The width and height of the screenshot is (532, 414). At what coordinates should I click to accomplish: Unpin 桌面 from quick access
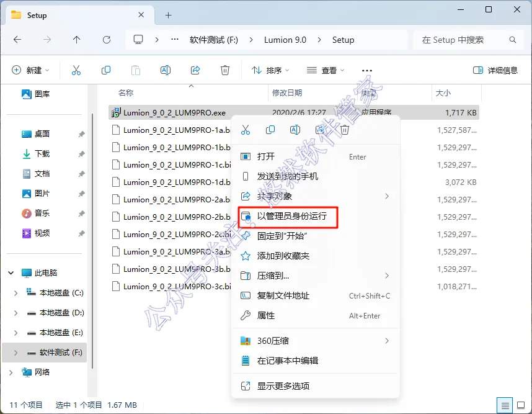click(81, 134)
